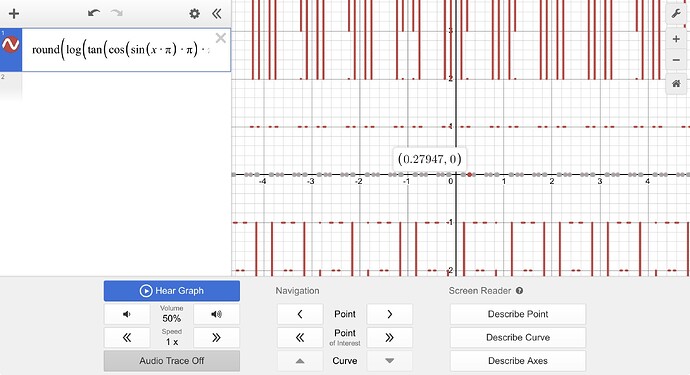Reset graph to default home view
690x375 pixels.
coord(676,83)
